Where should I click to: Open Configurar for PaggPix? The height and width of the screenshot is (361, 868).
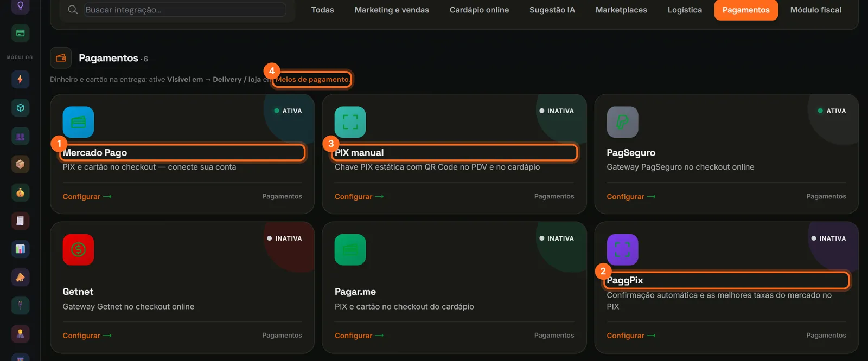(631, 336)
